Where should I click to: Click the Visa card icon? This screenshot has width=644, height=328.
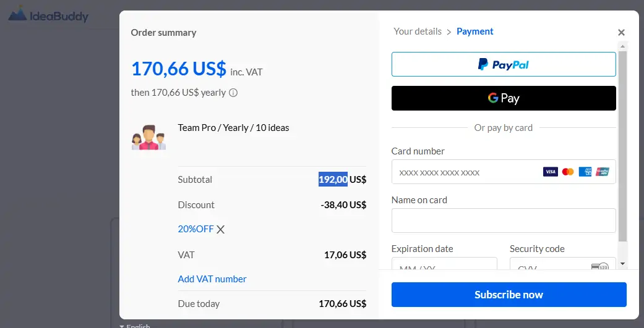point(550,172)
